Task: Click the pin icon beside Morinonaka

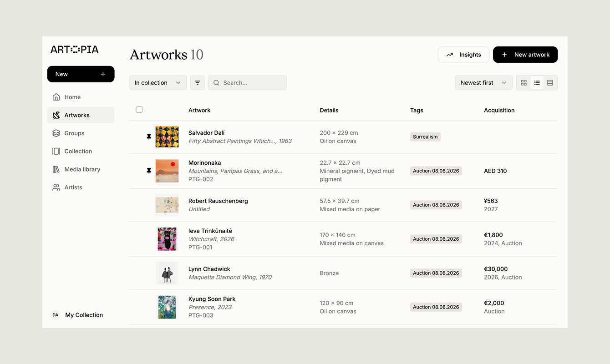Action: [149, 171]
